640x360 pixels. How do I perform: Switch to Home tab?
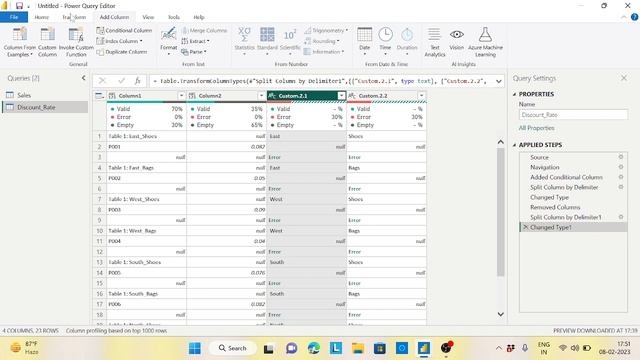(x=42, y=17)
